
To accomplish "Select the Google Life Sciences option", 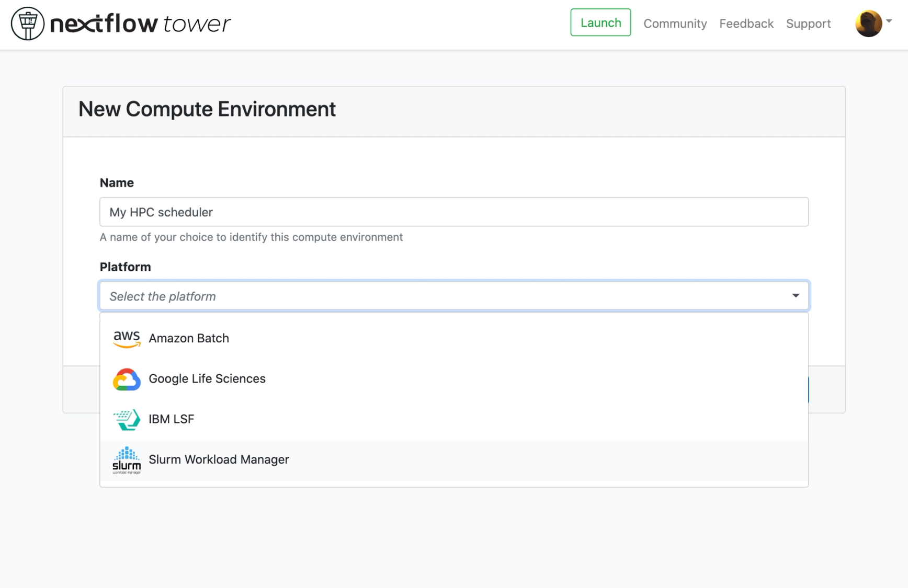I will 454,378.
